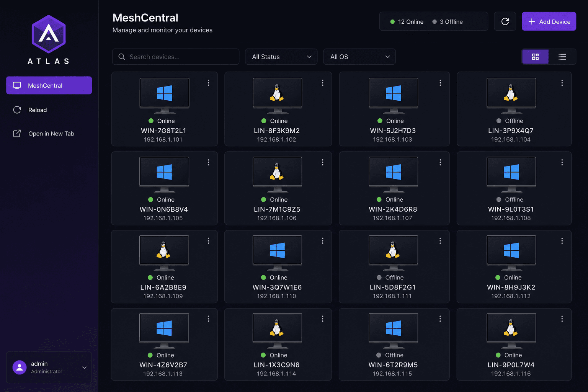Switch to grid view
Viewport: 588px width, 392px height.
535,57
